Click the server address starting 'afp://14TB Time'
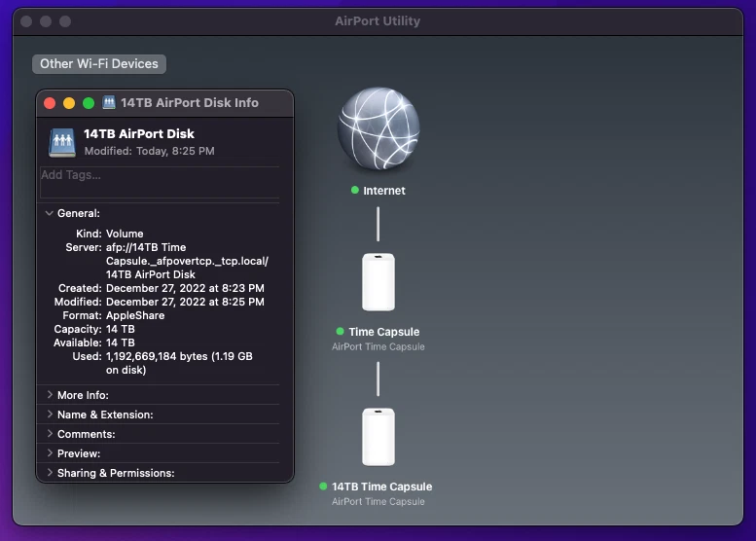Image resolution: width=756 pixels, height=541 pixels. point(187,261)
